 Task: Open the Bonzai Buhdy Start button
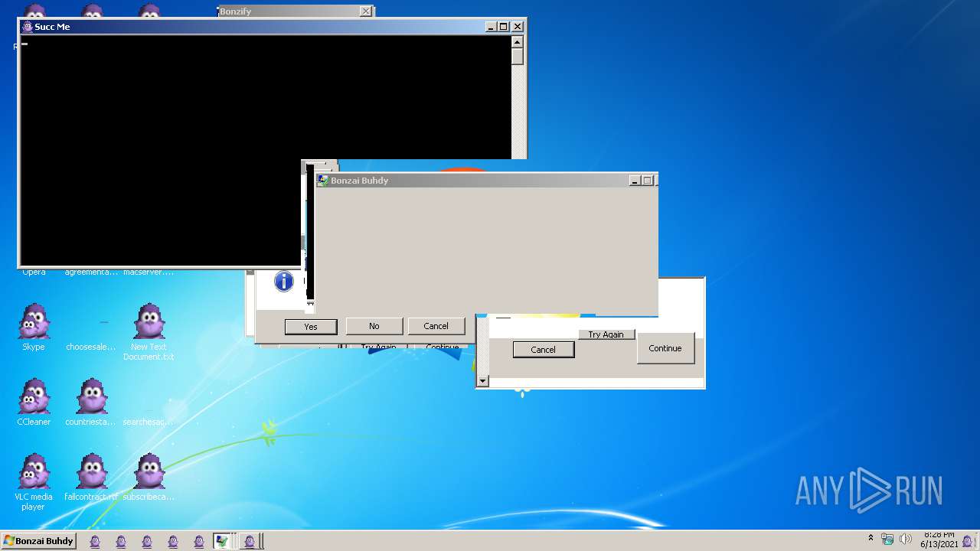pos(38,541)
